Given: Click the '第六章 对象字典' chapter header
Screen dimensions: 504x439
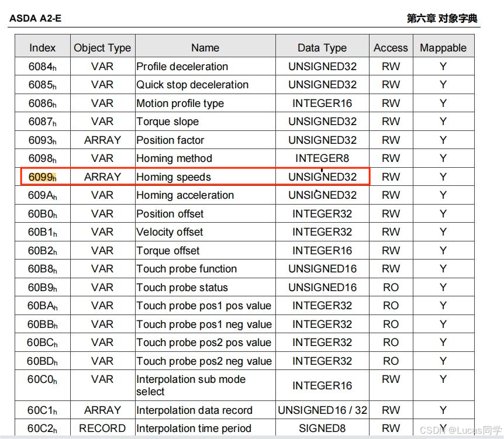Looking at the screenshot, I should tap(442, 18).
